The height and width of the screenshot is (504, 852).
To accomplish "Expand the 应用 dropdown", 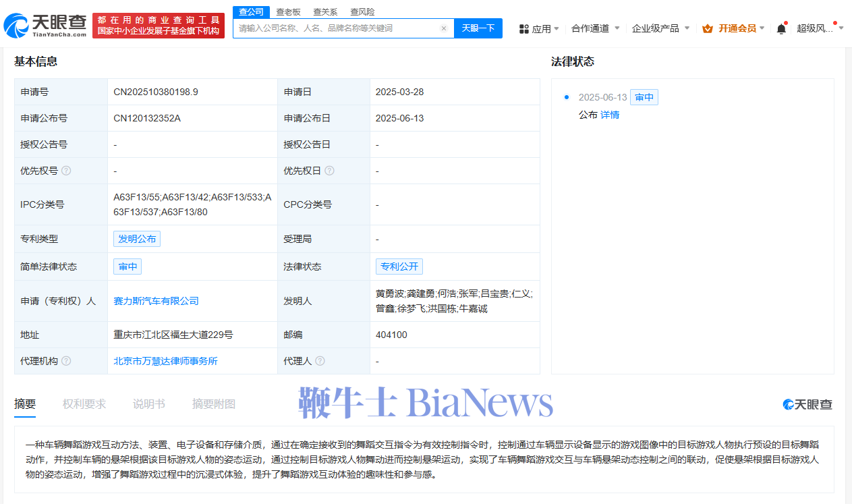I will (x=539, y=28).
